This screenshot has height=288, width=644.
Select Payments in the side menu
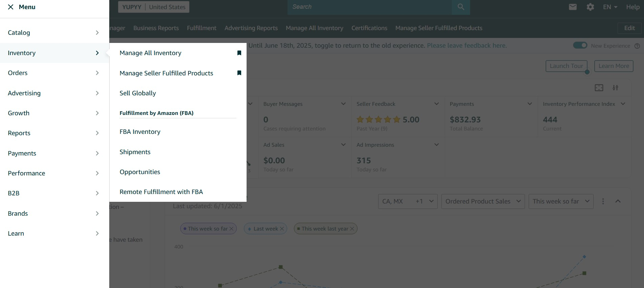pyautogui.click(x=54, y=153)
